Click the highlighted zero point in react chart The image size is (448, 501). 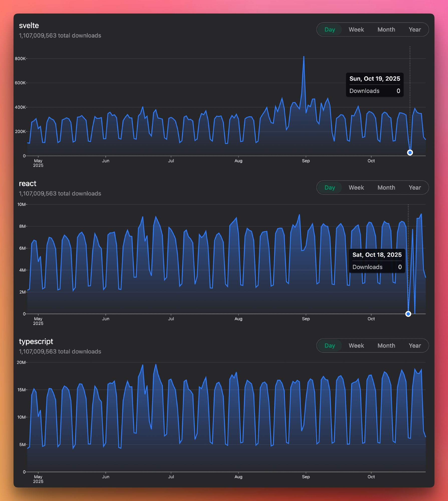coord(408,314)
